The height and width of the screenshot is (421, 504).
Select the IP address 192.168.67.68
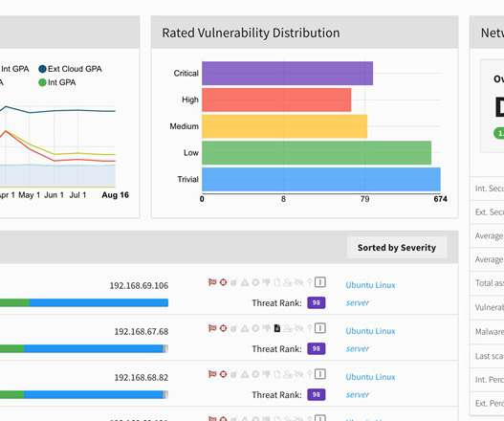pyautogui.click(x=142, y=332)
